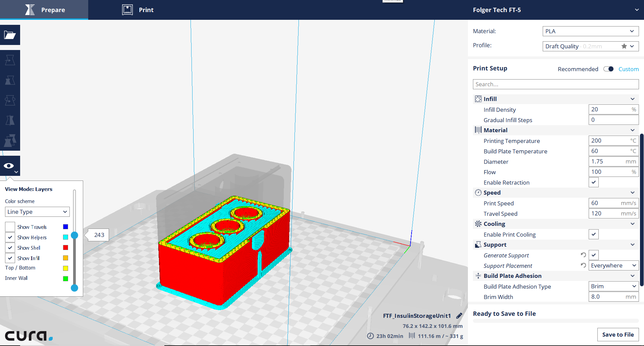Toggle Enable Print Cooling checkbox
The height and width of the screenshot is (346, 644).
point(593,234)
